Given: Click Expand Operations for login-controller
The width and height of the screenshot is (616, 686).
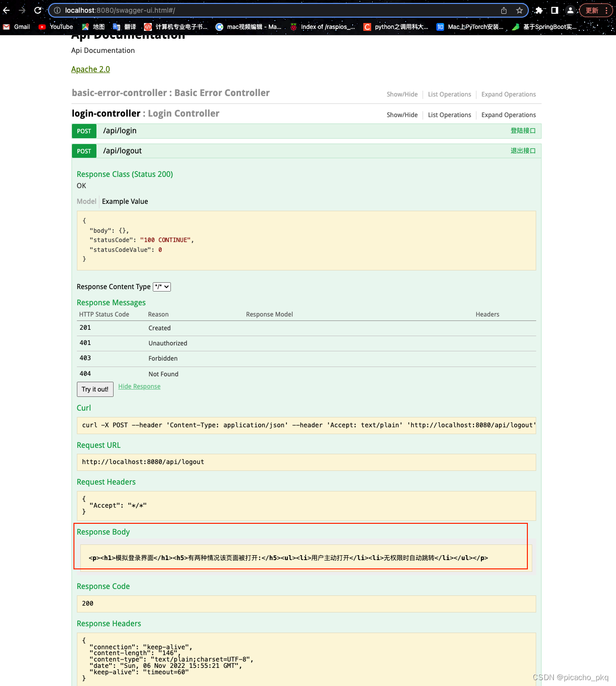Looking at the screenshot, I should 508,115.
